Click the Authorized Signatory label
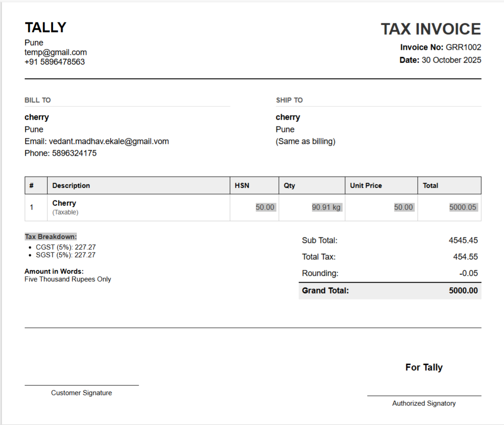Image resolution: width=504 pixels, height=425 pixels. tap(424, 404)
